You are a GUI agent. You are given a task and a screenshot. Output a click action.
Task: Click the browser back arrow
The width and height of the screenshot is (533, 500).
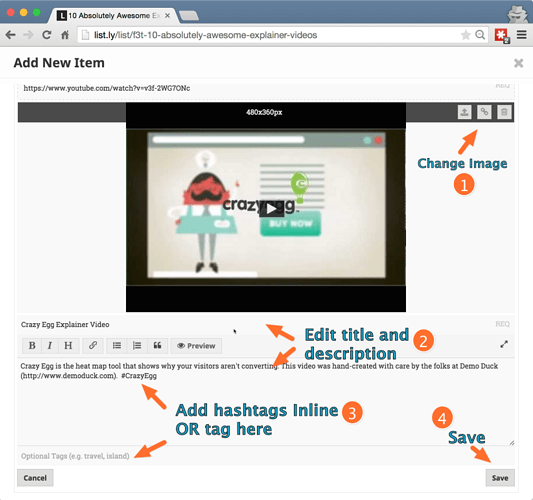[11, 35]
